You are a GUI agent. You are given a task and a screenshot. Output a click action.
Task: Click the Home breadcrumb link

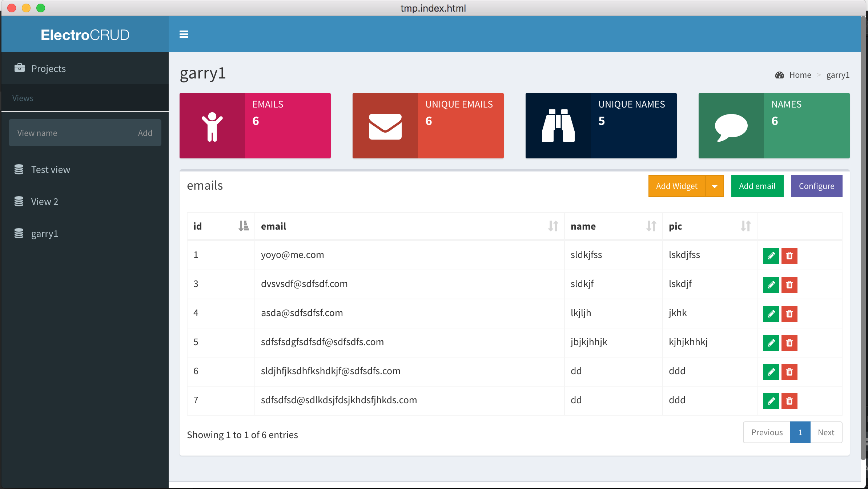[800, 75]
